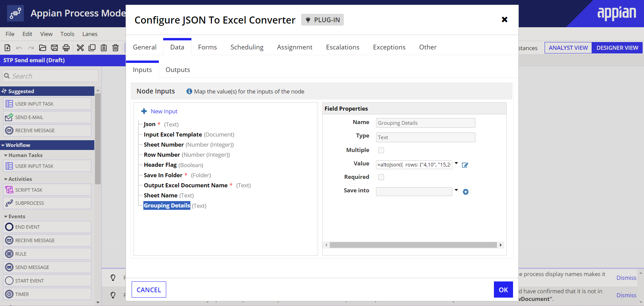This screenshot has height=306, width=644.
Task: Select the Script Task palette item
Action: point(47,190)
